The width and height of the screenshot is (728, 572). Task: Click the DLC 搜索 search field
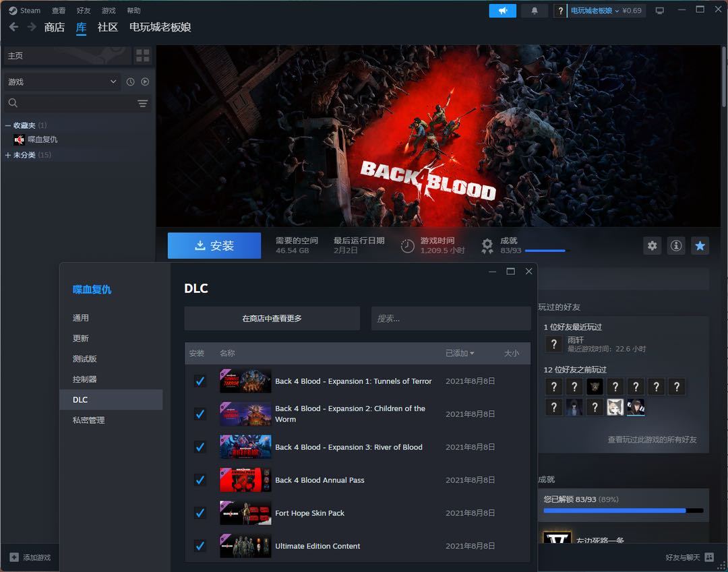[x=451, y=318]
